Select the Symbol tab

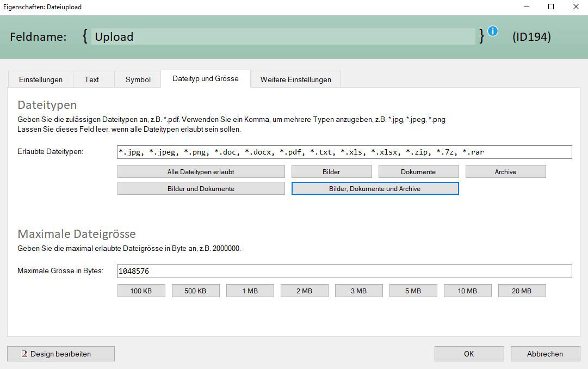coord(138,79)
